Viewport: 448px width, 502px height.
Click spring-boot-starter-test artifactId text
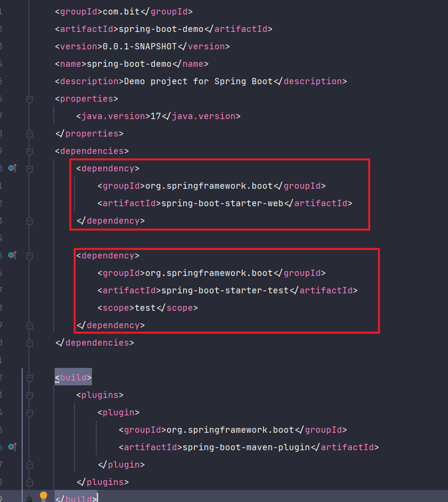pyautogui.click(x=225, y=290)
